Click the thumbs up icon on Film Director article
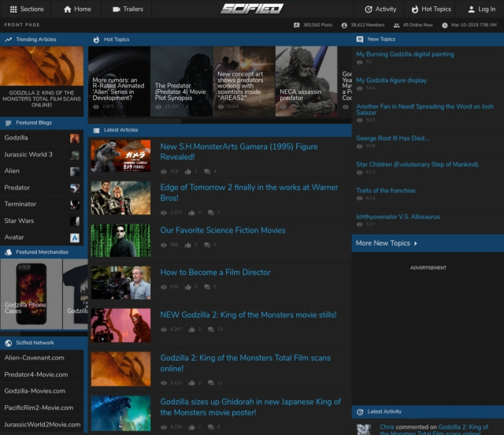Viewport: 504px width, 435px height. 188,287
